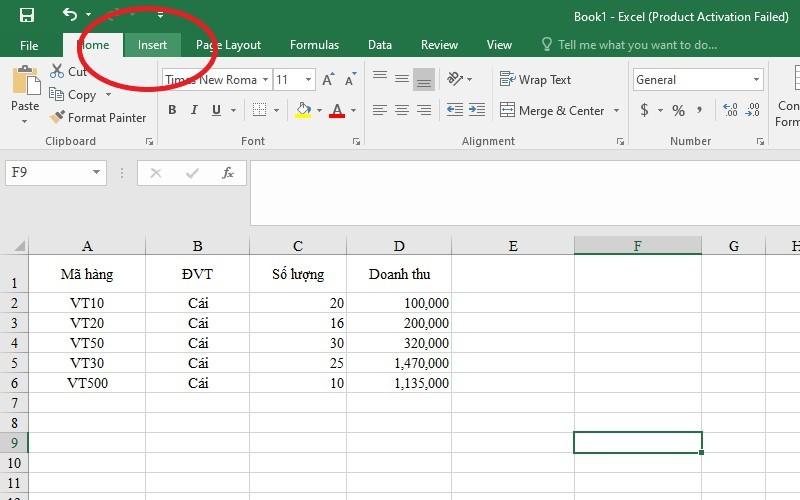Apply yellow Fill Color bucket
Image resolution: width=800 pixels, height=500 pixels.
303,110
